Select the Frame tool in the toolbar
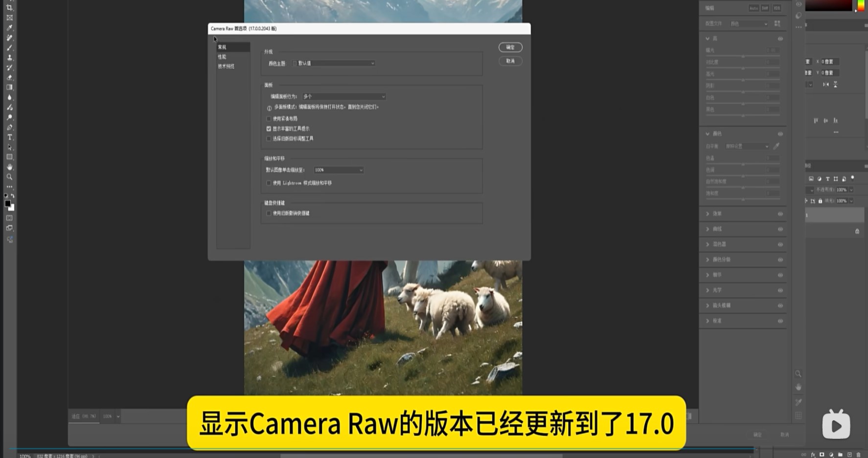The width and height of the screenshot is (868, 458). pyautogui.click(x=9, y=18)
